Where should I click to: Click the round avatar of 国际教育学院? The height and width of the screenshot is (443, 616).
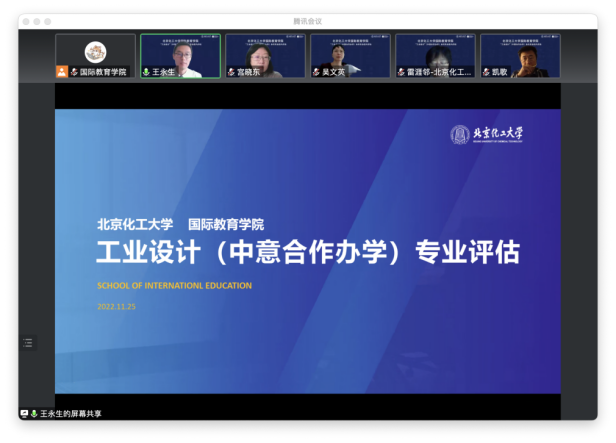tap(95, 52)
